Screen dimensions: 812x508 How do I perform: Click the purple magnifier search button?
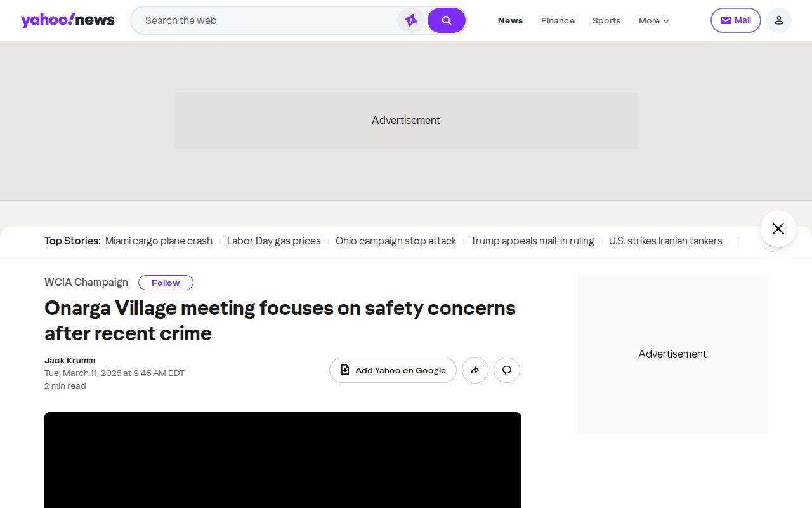point(447,20)
